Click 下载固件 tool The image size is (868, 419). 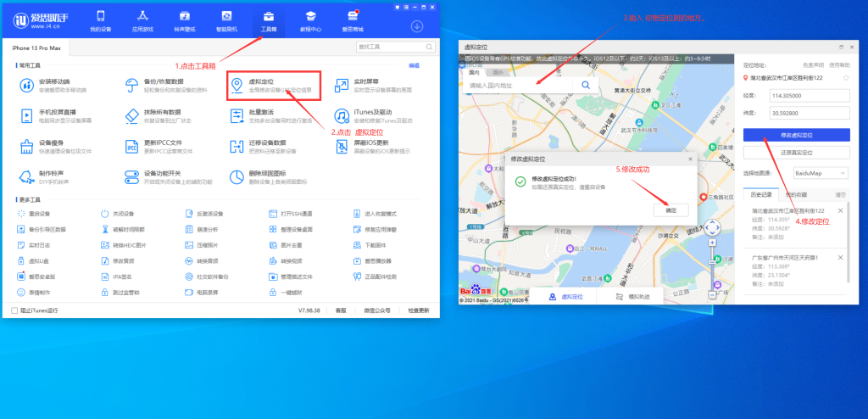[370, 244]
